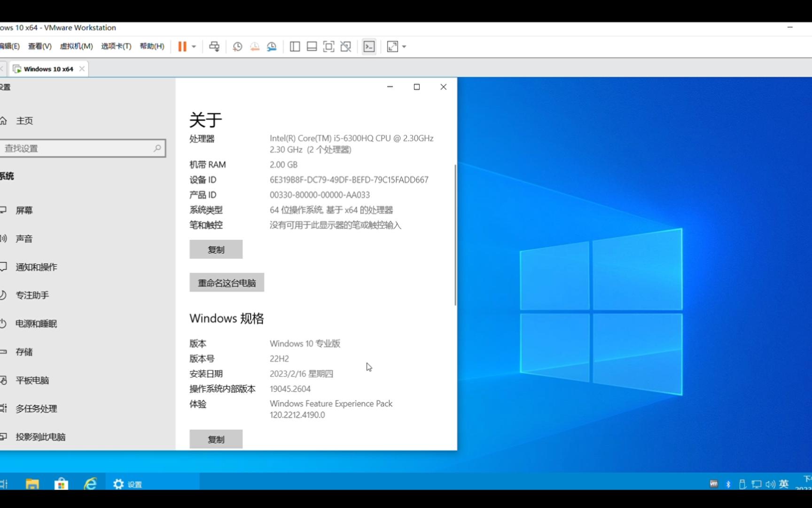Show the VMware library panel
812x508 pixels.
click(x=295, y=47)
